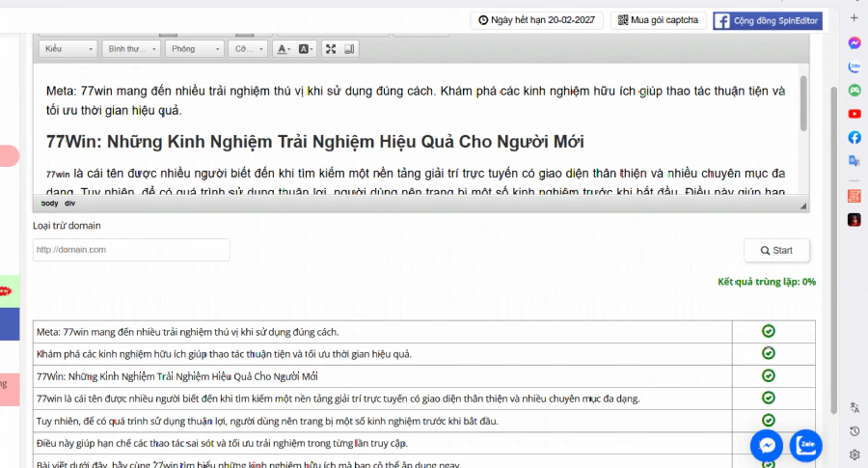This screenshot has height=468, width=868.
Task: Open Zalo from the browser sidebar
Action: point(854,67)
